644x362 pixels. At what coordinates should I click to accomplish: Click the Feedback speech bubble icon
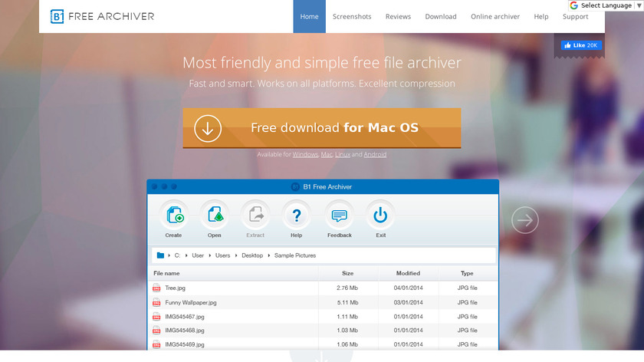[x=339, y=215]
